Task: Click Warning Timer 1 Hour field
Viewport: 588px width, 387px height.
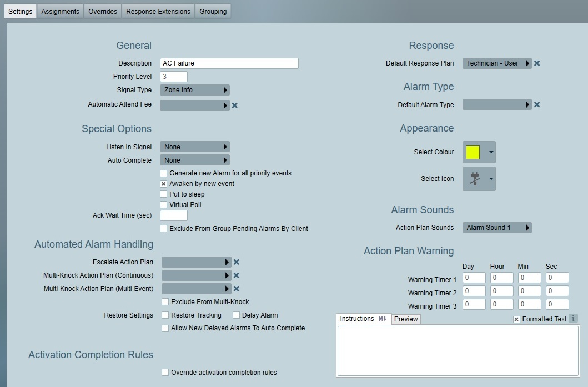Action: [502, 278]
